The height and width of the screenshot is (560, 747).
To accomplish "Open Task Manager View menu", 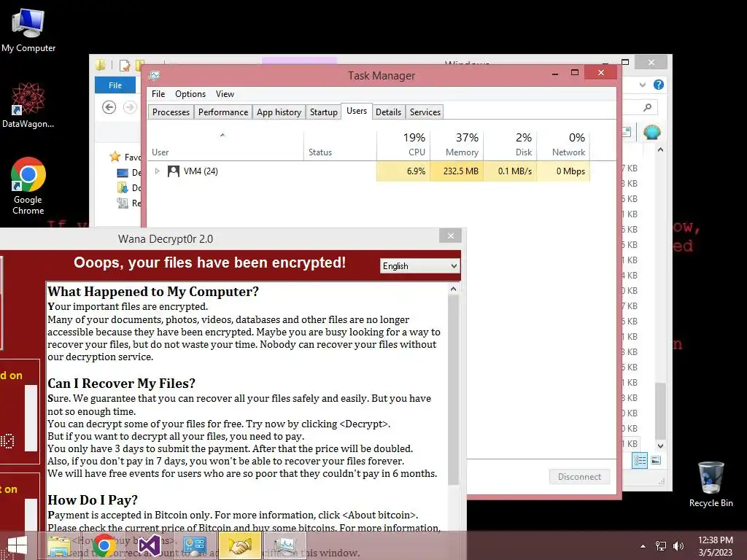I will (x=225, y=94).
